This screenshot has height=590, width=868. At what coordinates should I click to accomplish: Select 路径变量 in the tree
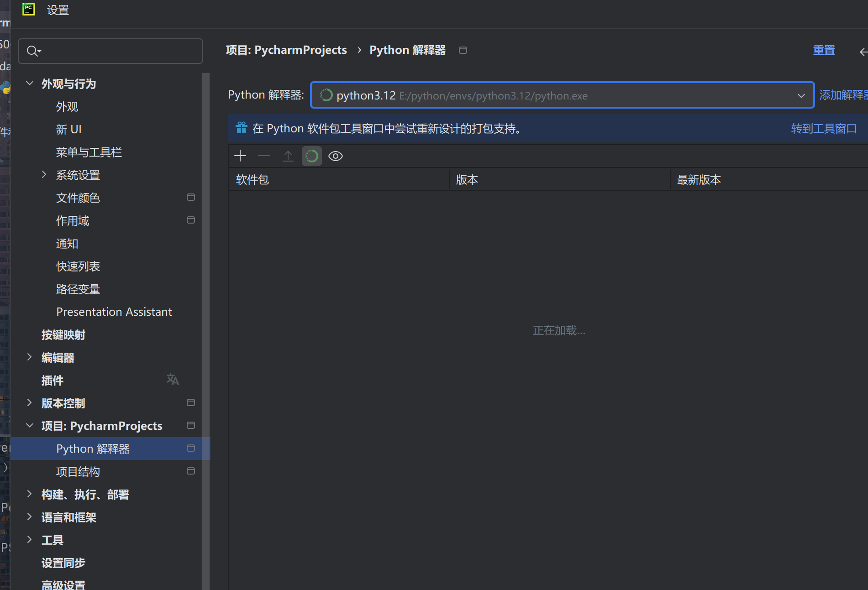click(x=78, y=289)
